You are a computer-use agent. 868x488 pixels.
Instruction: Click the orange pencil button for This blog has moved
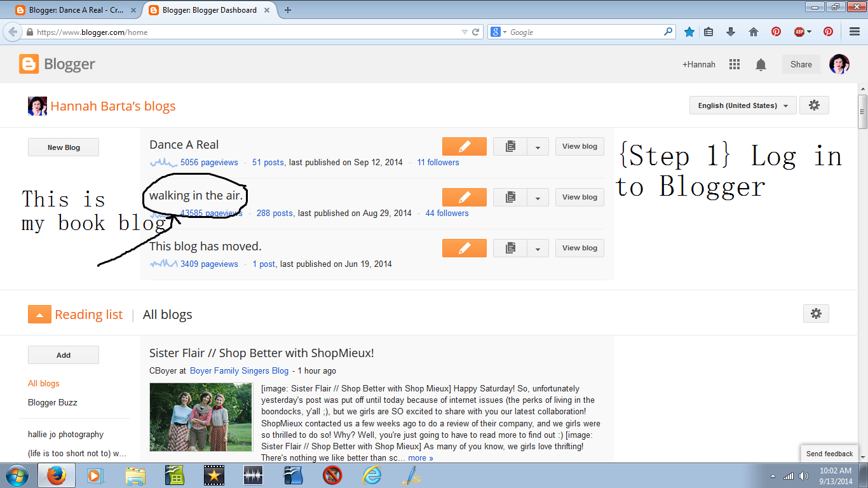point(464,248)
